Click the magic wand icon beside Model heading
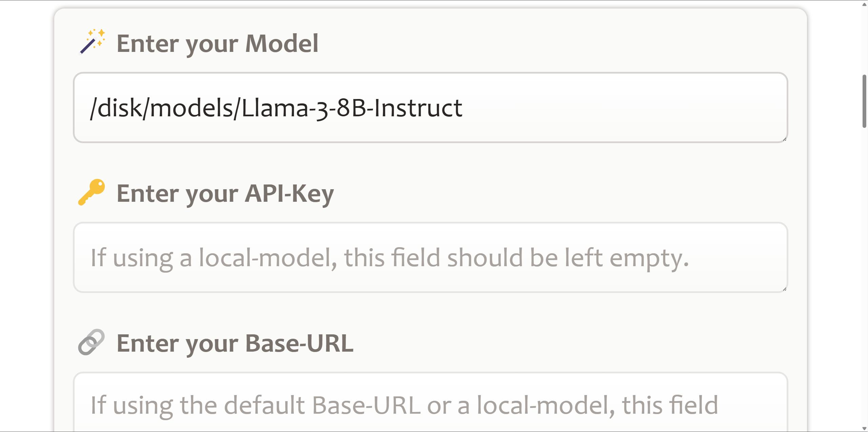Image resolution: width=868 pixels, height=432 pixels. [92, 42]
